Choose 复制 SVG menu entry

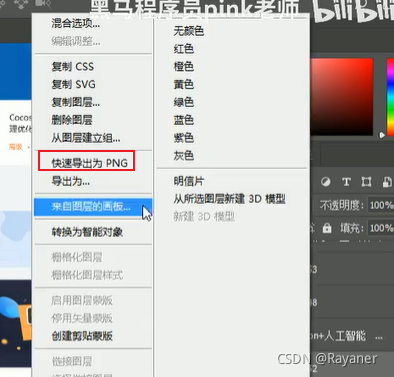point(73,84)
